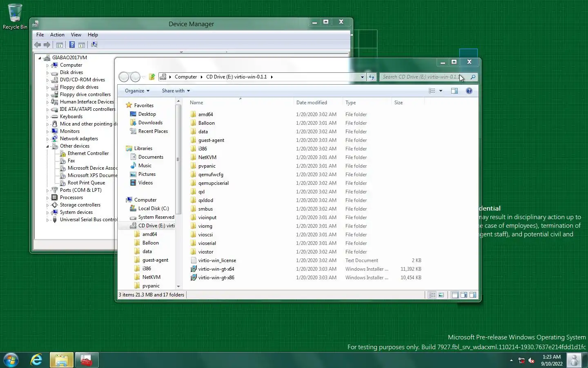The height and width of the screenshot is (368, 588).
Task: Click CD Drive (E:) virtio-win-0.1.1 breadcrumb
Action: (236, 77)
